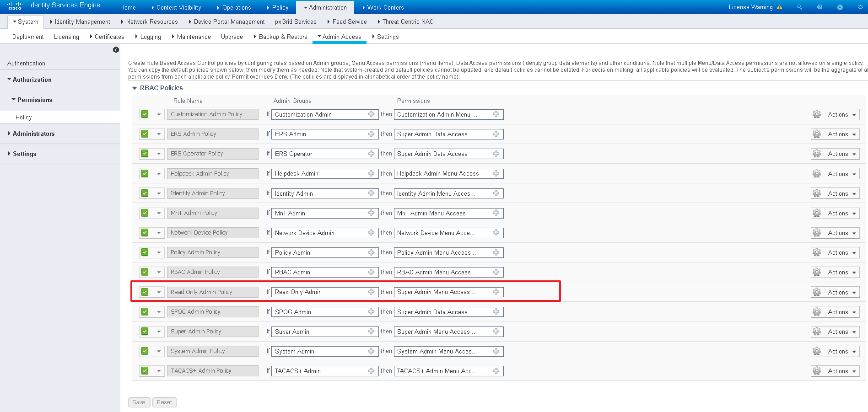
Task: Collapse the left sidebar with arrow icon
Action: (x=116, y=50)
